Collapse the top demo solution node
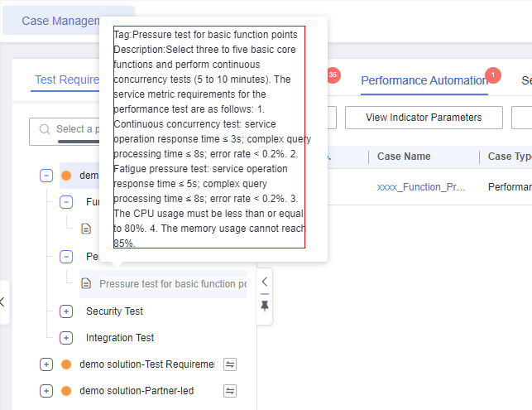The height and width of the screenshot is (410, 532). (x=46, y=176)
